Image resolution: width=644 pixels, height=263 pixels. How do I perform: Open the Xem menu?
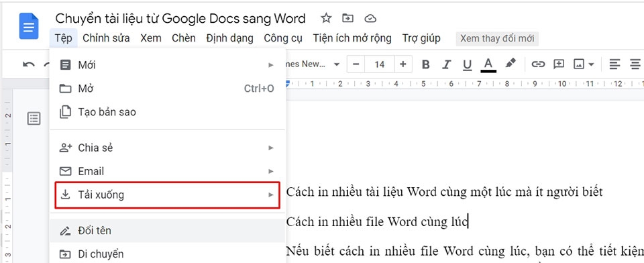(x=151, y=38)
